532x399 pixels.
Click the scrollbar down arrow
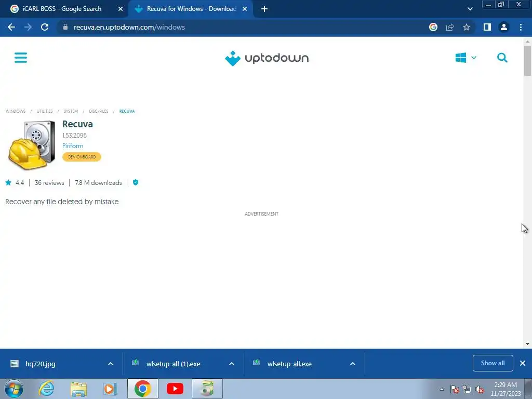527,344
